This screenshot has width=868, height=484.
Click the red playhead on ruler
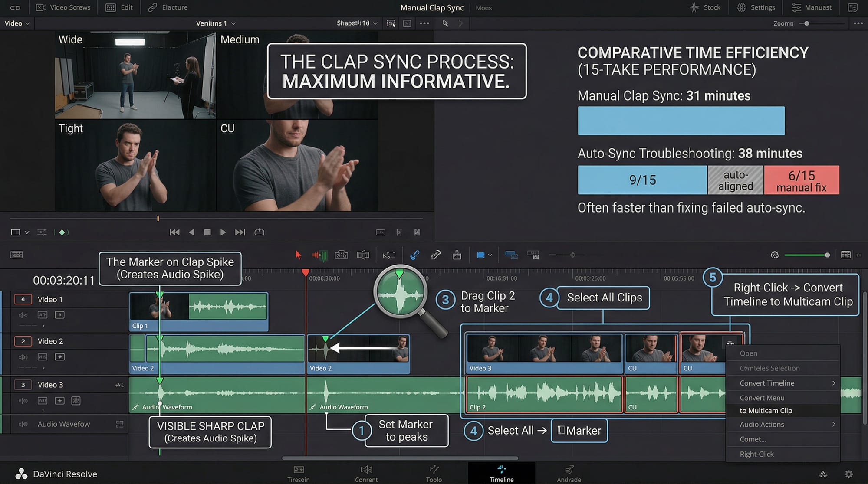click(306, 272)
